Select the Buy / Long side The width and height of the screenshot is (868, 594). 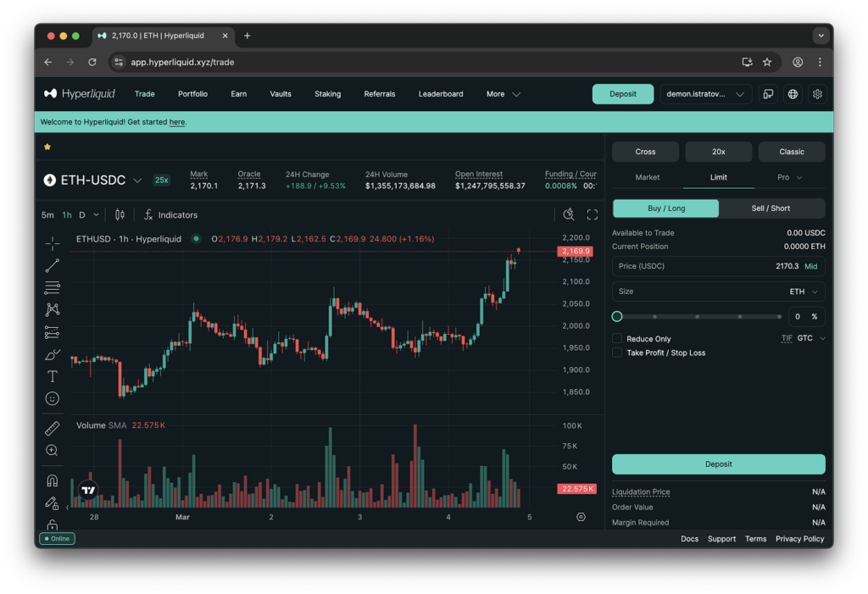[x=666, y=208]
